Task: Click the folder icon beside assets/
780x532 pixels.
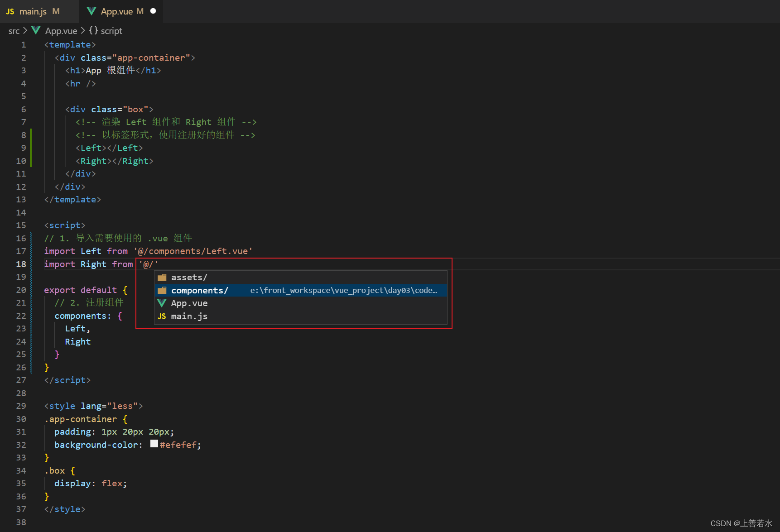Action: [x=162, y=278]
